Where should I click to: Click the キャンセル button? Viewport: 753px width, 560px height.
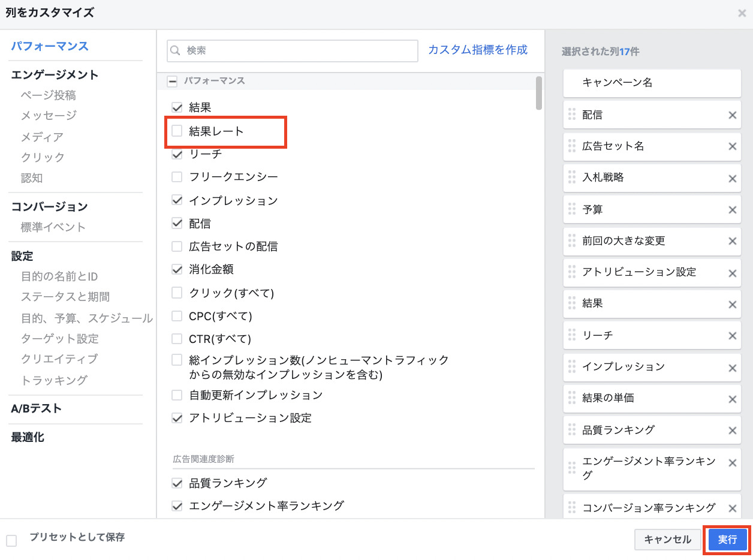[x=667, y=540]
